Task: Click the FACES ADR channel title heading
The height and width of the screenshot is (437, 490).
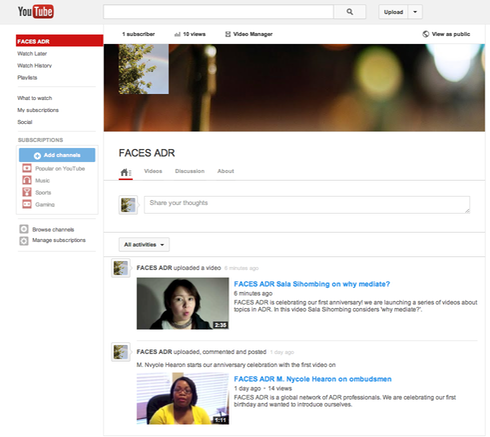Action: pyautogui.click(x=147, y=153)
